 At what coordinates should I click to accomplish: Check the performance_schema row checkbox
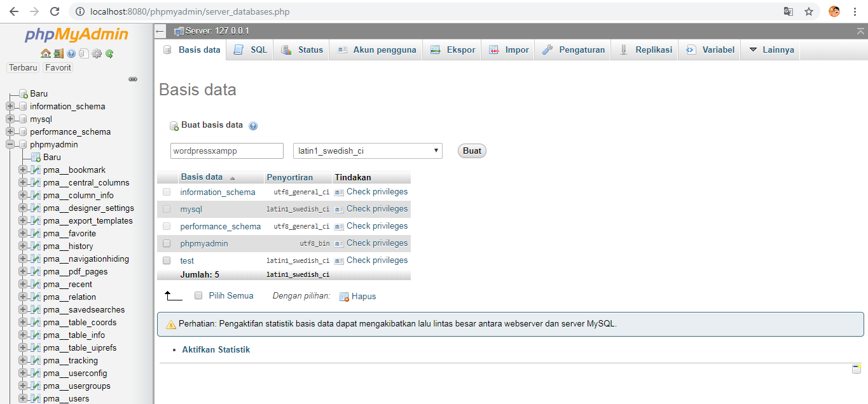167,226
